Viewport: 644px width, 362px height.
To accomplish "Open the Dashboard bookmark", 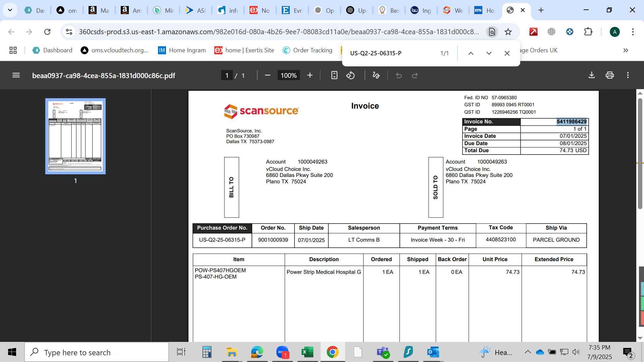I will 52,50.
